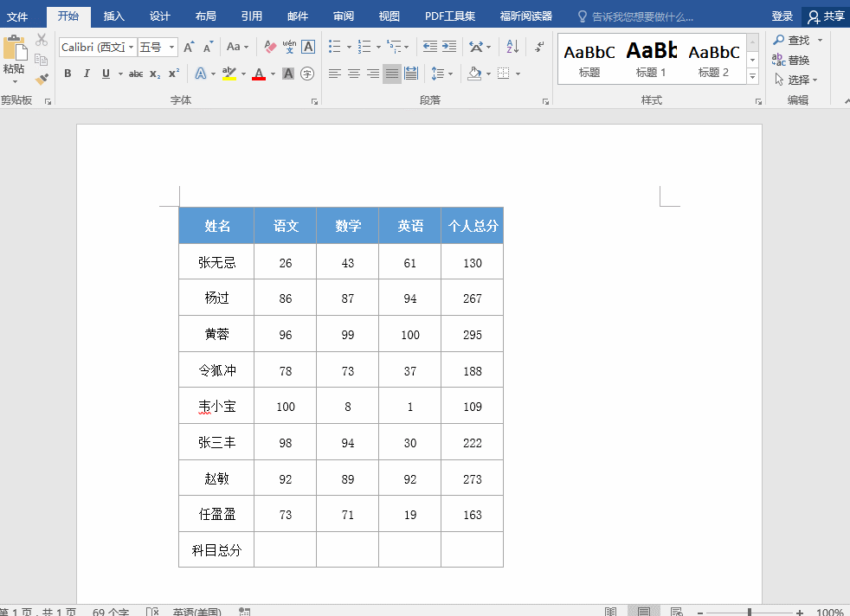850x616 pixels.
Task: Open the Calibri font name dropdown
Action: 132,48
